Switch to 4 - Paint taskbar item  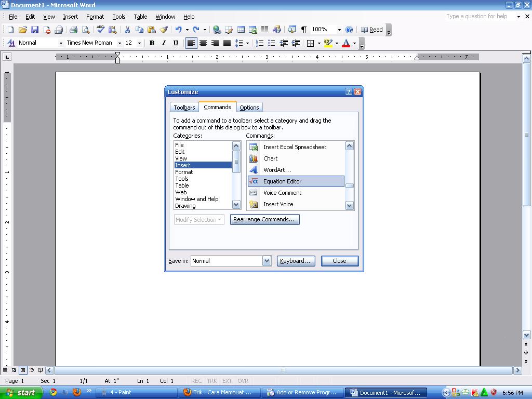pos(137,393)
